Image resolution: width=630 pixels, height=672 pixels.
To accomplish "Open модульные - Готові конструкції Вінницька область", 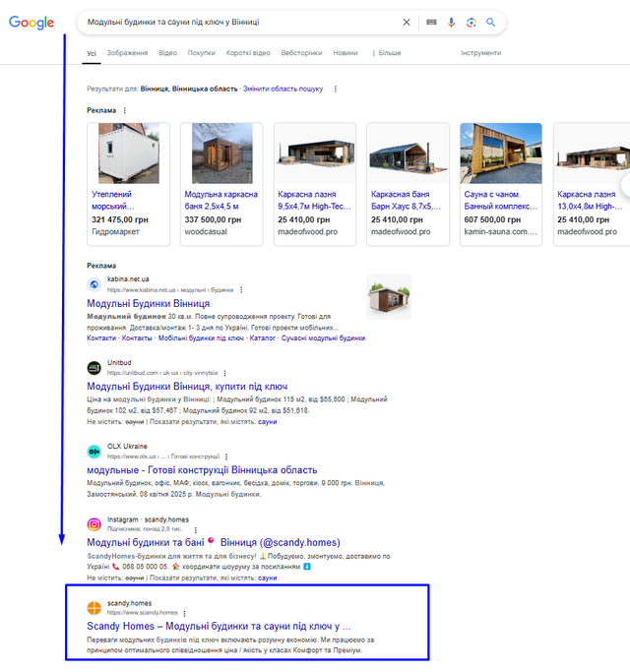I will 202,470.
